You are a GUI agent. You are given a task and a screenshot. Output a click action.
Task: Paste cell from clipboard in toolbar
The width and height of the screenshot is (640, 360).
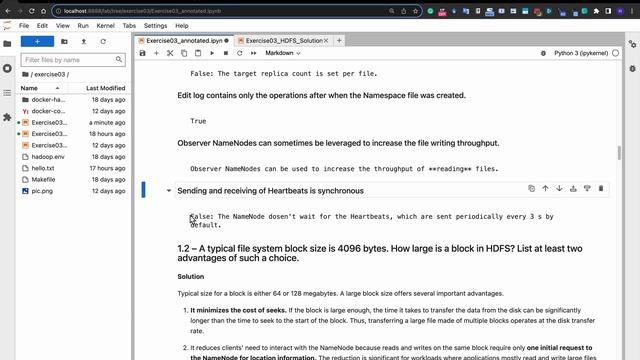(198, 53)
